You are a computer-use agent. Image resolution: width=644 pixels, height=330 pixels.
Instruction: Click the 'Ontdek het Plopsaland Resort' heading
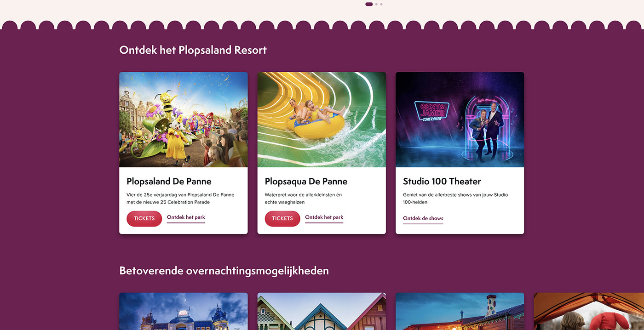[193, 50]
